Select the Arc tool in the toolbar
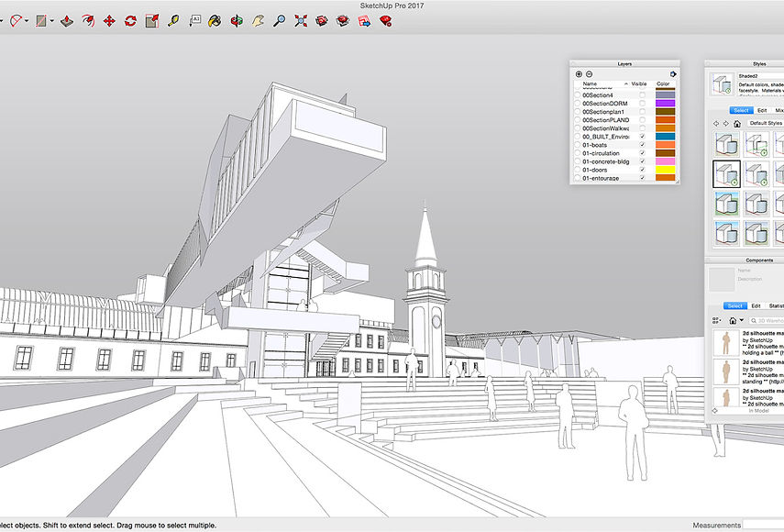784x532 pixels. coord(16,21)
